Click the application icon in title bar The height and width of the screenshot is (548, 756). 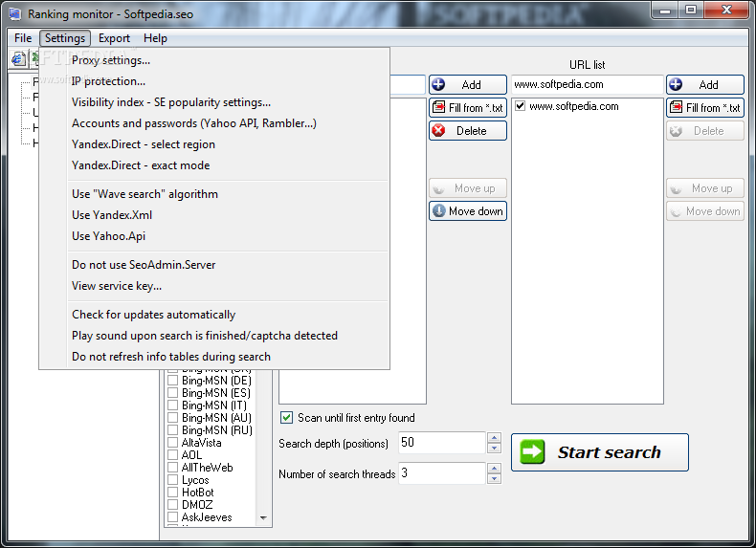pyautogui.click(x=15, y=14)
